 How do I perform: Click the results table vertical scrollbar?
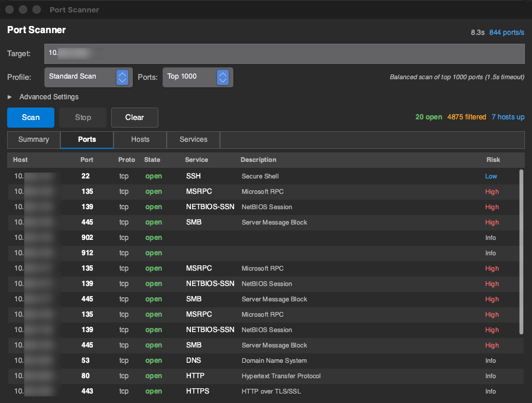[x=521, y=251]
